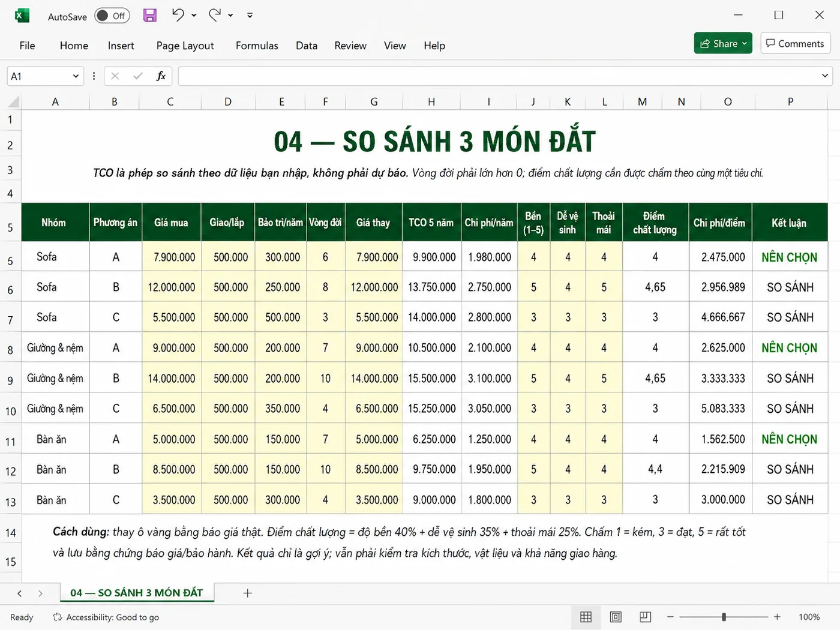Expand the Name Box dropdown

76,76
